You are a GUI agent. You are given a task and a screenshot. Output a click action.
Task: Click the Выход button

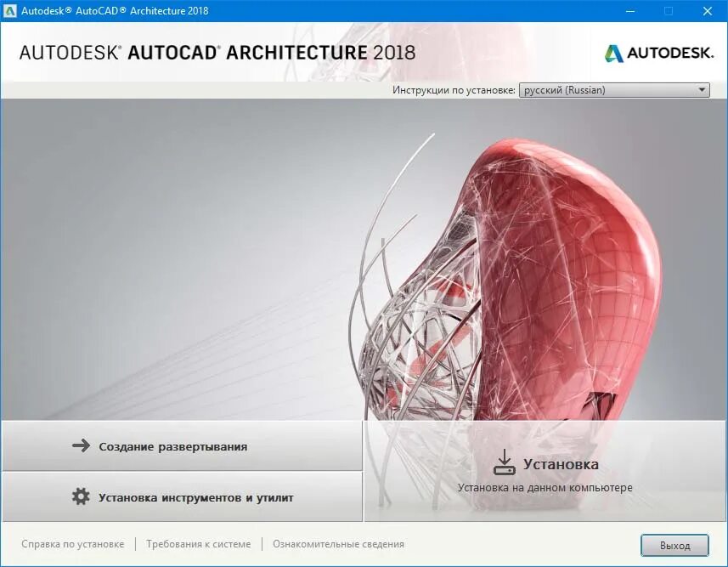coord(675,545)
